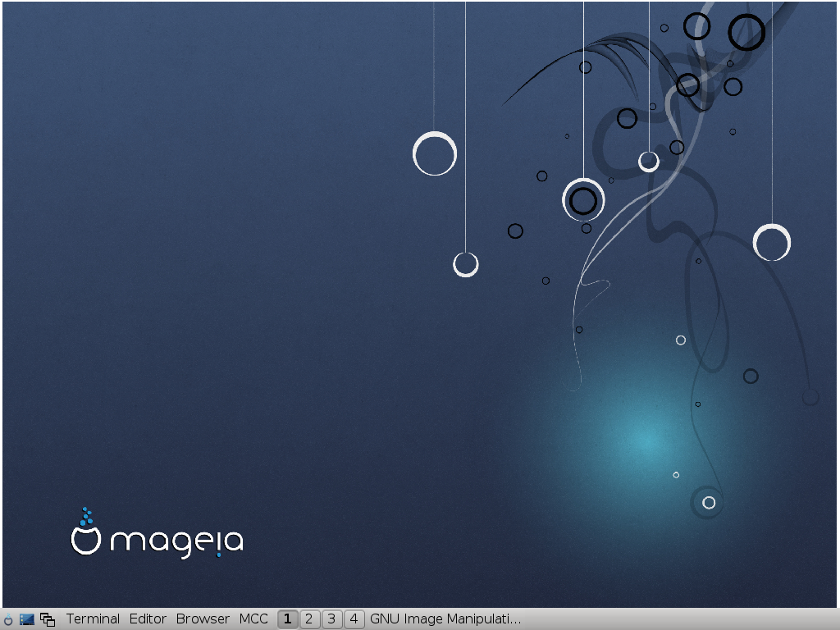Open the Mageia start menu icon
Viewport: 840px width, 630px height.
pos(8,619)
